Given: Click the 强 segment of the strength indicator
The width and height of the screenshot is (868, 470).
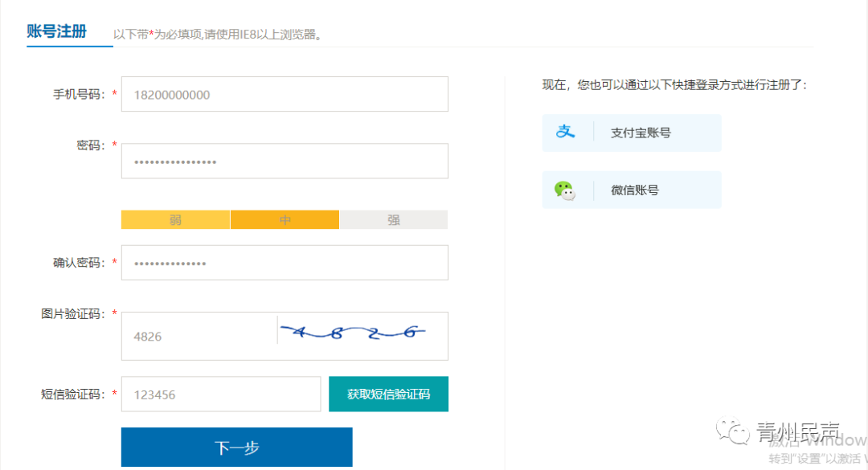Looking at the screenshot, I should pos(394,219).
